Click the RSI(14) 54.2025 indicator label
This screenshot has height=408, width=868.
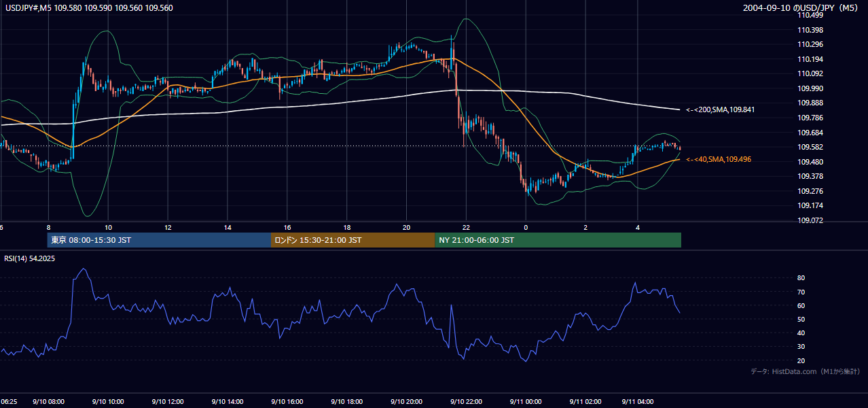(29, 258)
